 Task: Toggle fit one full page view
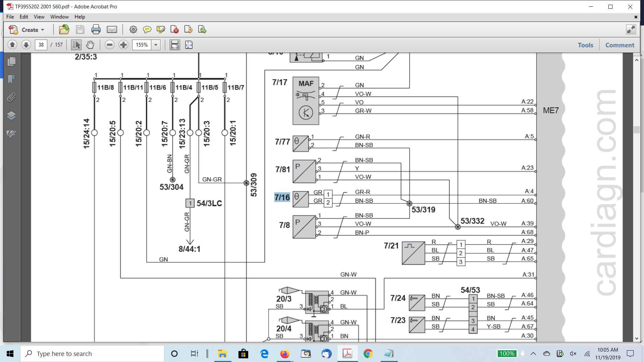pyautogui.click(x=189, y=45)
